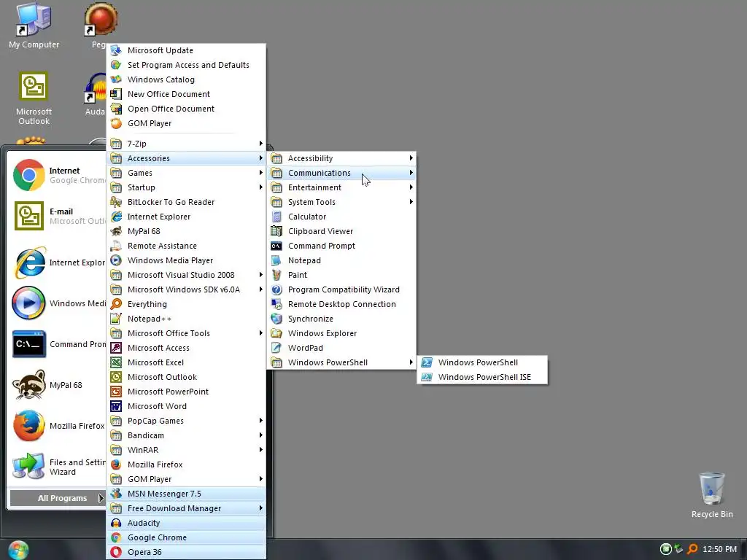Choose Microsoft Outlook in programs list
The width and height of the screenshot is (747, 560).
(x=186, y=377)
